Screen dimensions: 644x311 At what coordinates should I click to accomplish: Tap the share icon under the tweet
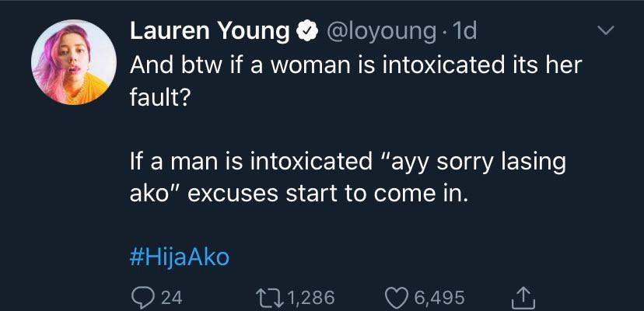522,296
